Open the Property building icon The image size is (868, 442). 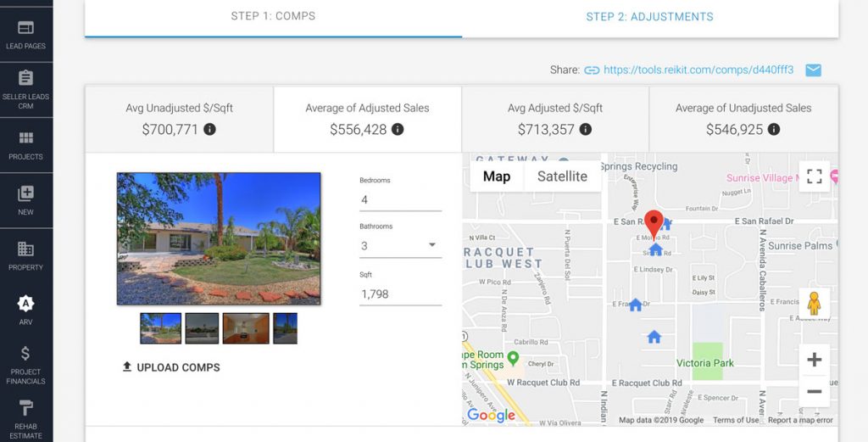[x=26, y=249]
